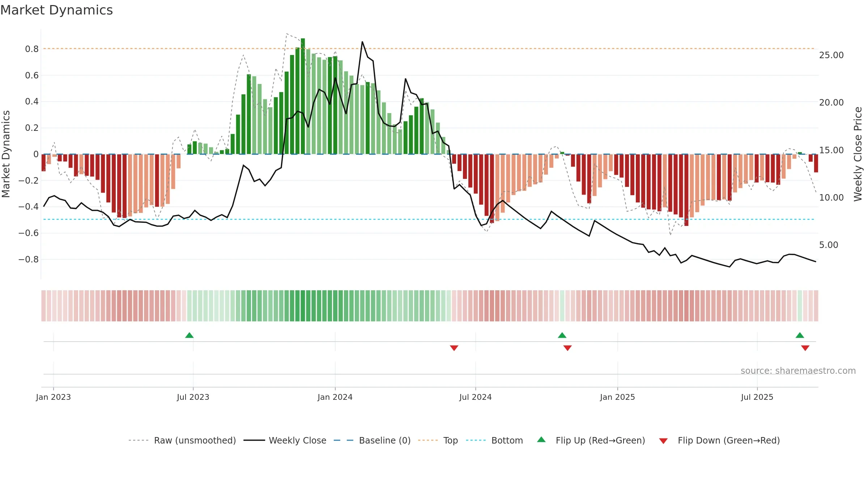Click red Flip Down legend triangle icon
868x488 pixels.
click(x=663, y=441)
